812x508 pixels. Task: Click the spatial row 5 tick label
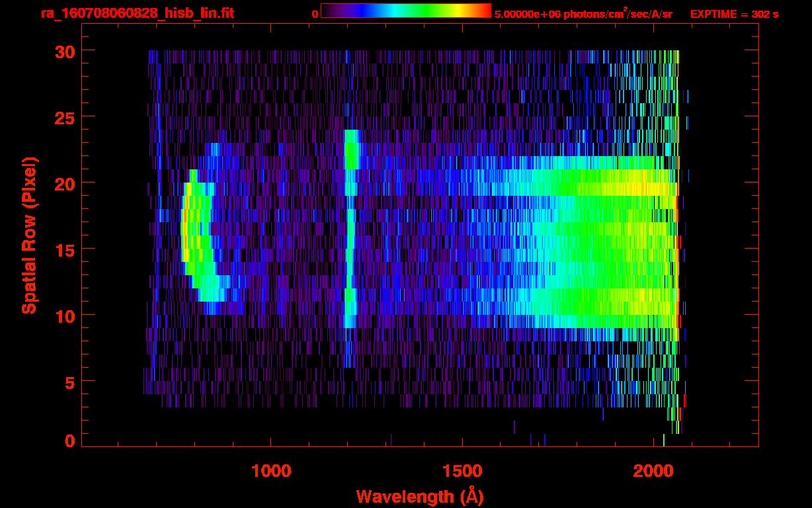pyautogui.click(x=69, y=381)
